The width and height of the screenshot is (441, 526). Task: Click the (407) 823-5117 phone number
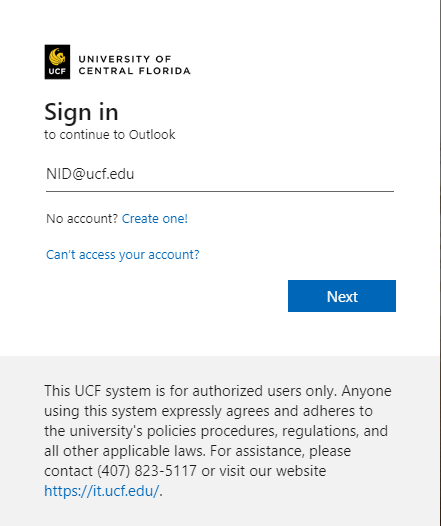click(x=147, y=471)
